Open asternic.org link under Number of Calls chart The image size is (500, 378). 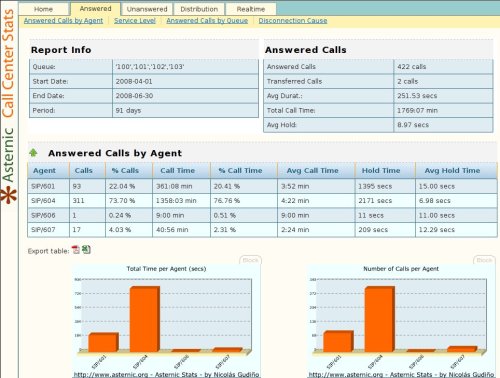[401, 374]
